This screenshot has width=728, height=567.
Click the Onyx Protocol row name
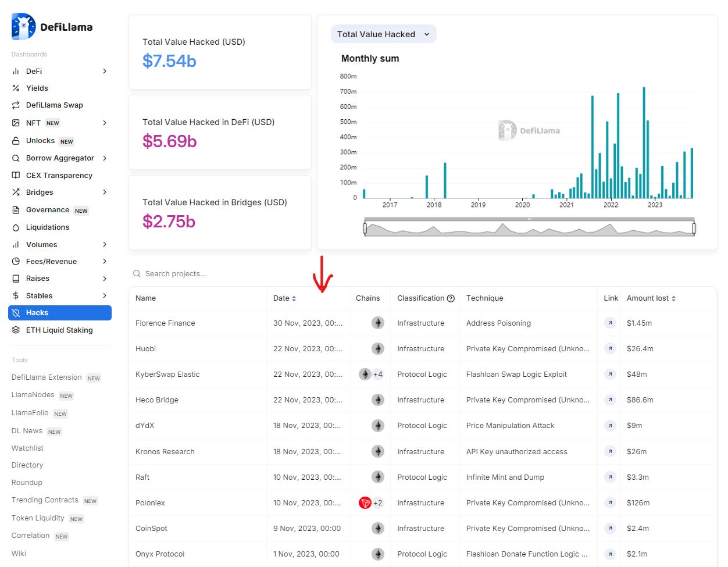160,554
